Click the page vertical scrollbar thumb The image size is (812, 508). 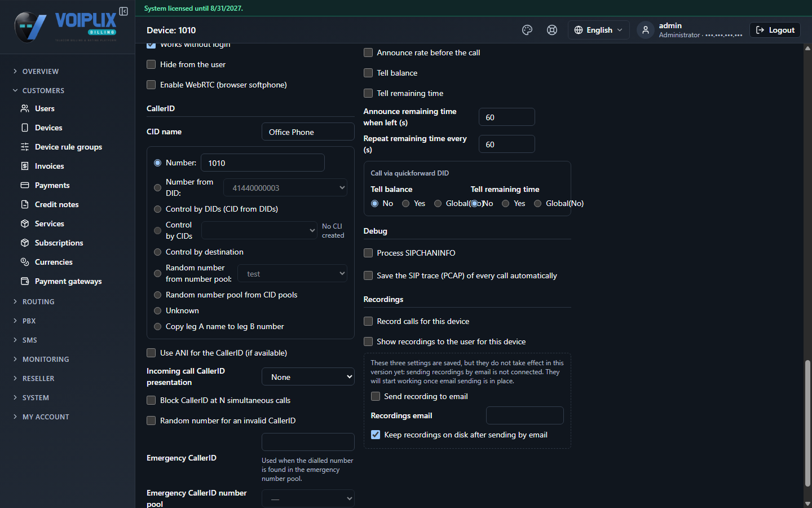coord(807,423)
